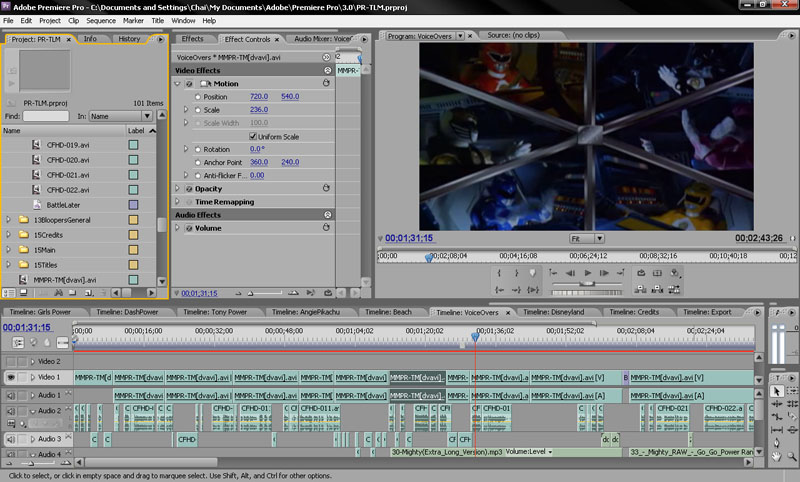The height and width of the screenshot is (482, 800).
Task: Select the Track Select tool
Action: [791, 391]
